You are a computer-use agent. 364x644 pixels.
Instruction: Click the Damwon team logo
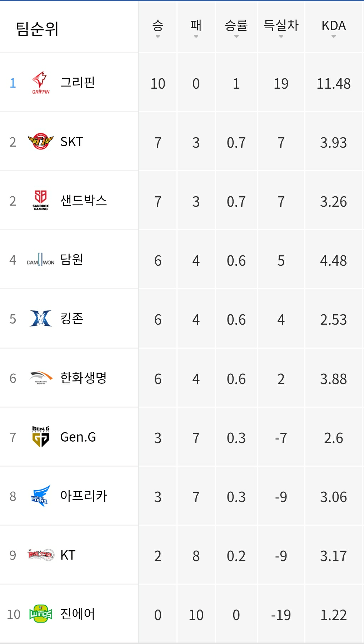(40, 260)
